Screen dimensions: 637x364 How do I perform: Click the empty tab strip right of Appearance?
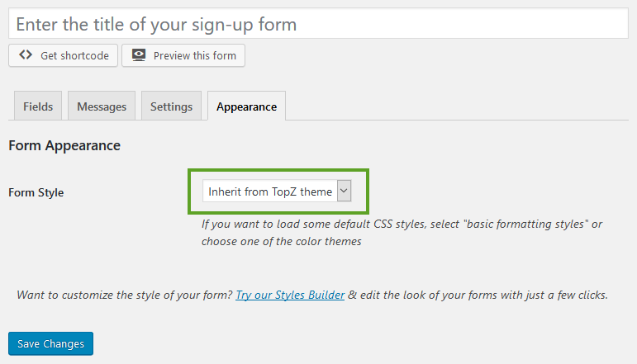(457, 106)
